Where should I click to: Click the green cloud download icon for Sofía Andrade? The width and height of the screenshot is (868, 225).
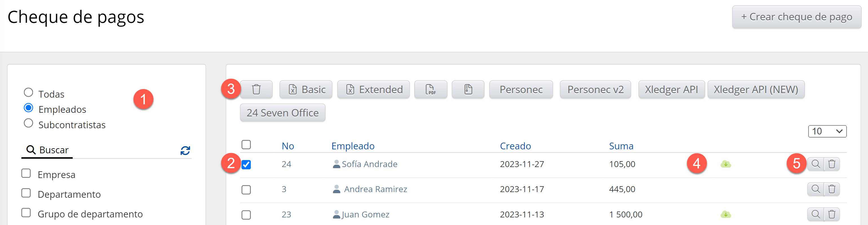pyautogui.click(x=725, y=165)
